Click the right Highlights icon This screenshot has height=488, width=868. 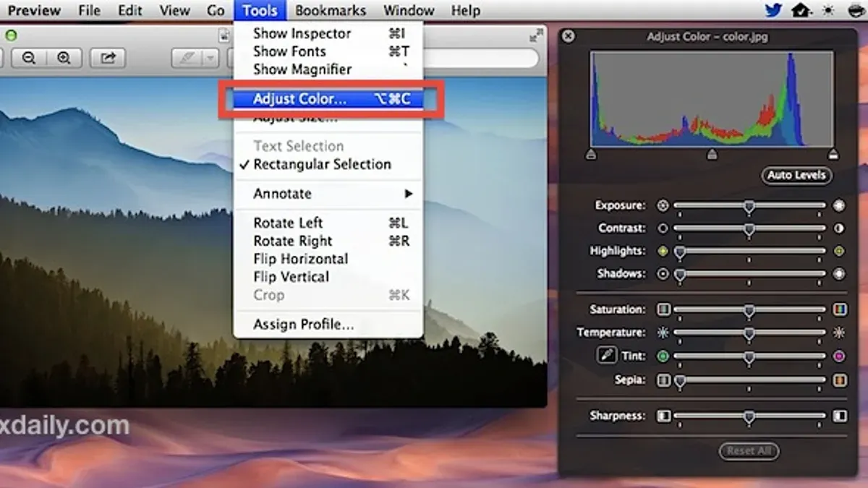pos(838,252)
